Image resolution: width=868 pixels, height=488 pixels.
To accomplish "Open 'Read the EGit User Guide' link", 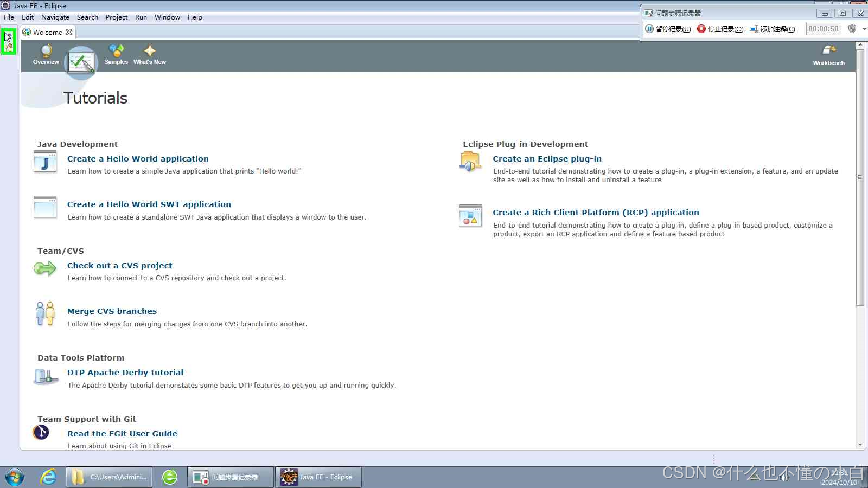I will pos(122,434).
